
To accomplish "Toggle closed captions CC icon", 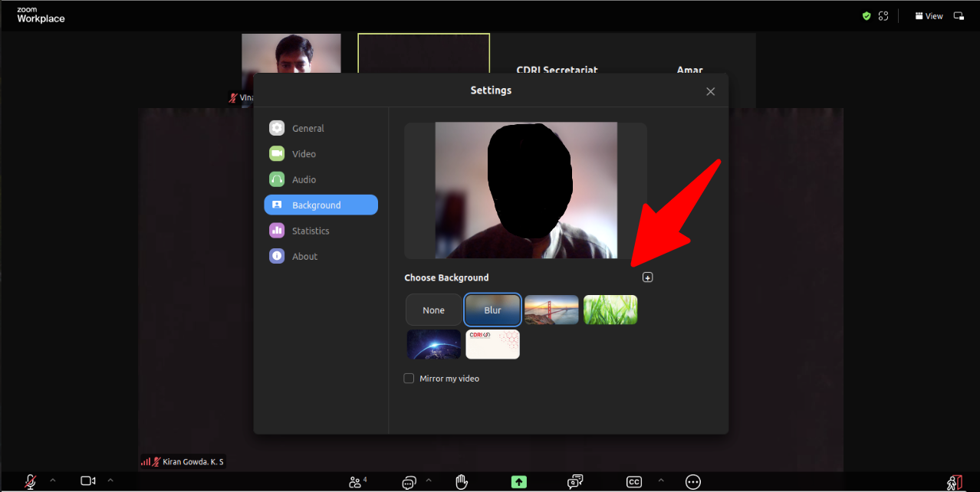I will (x=634, y=481).
